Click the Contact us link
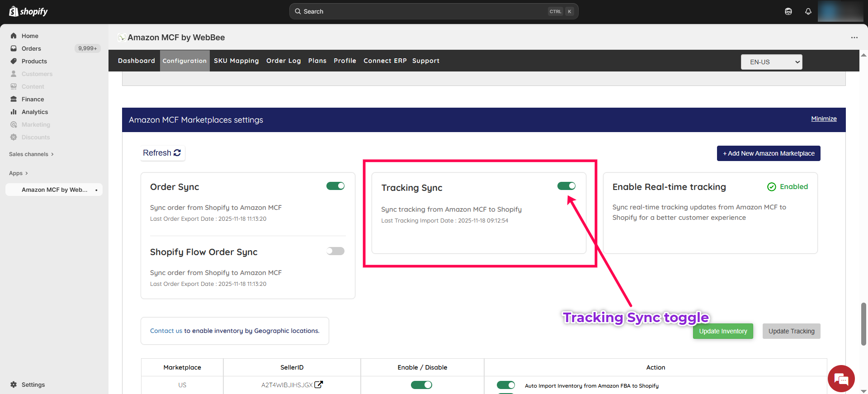The width and height of the screenshot is (868, 394). coord(166,331)
